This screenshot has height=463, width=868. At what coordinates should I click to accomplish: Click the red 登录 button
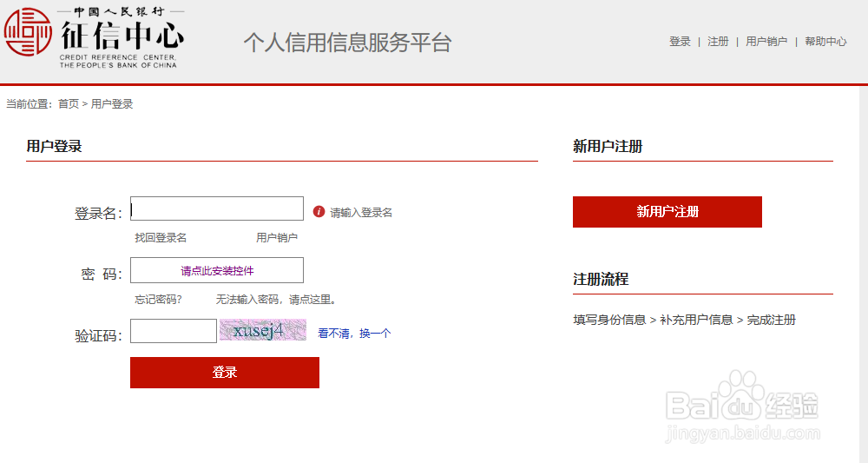click(225, 372)
